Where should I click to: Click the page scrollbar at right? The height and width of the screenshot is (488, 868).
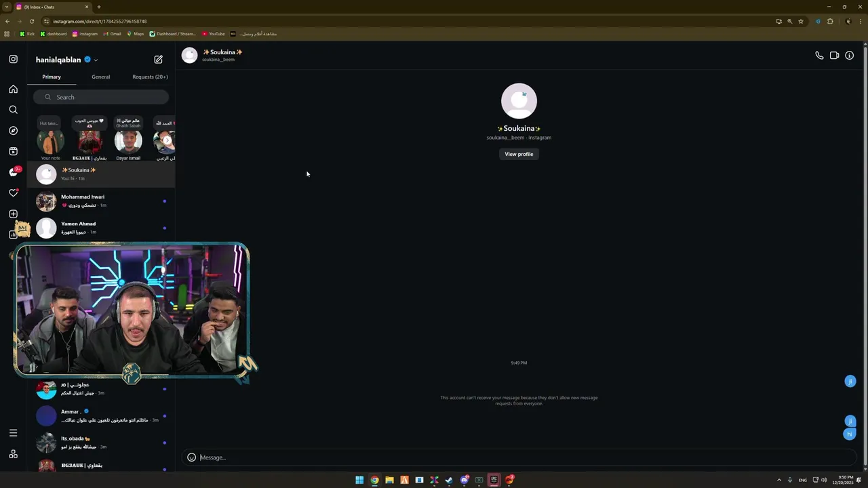click(865, 258)
